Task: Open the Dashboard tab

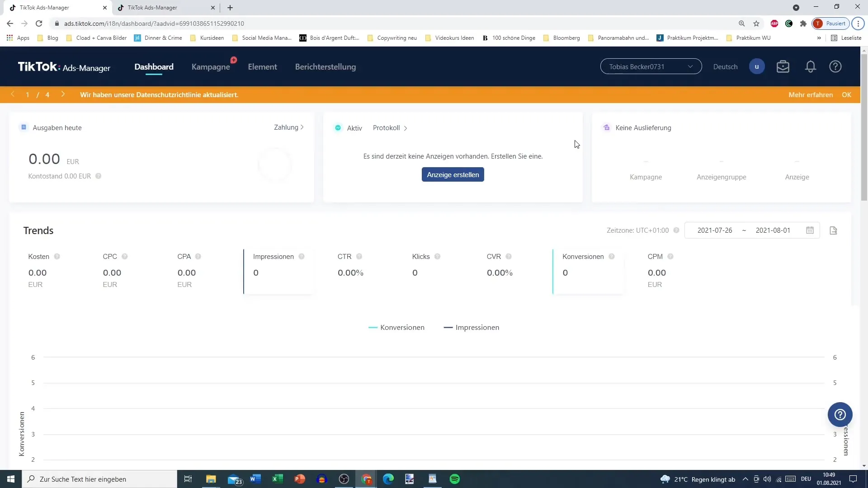Action: pyautogui.click(x=154, y=67)
